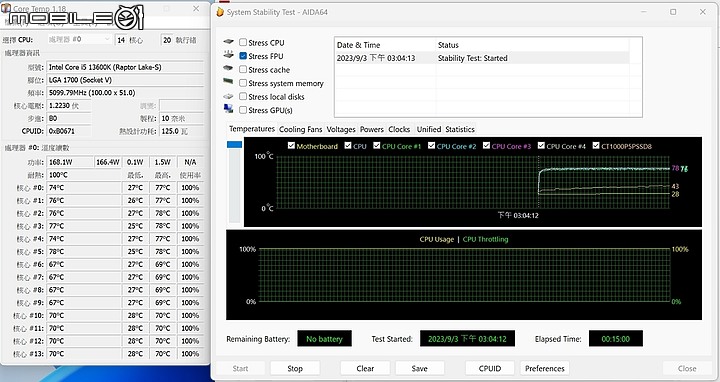This screenshot has height=382, width=720.
Task: Uncheck the Stress FPU checkbox
Action: [x=243, y=56]
